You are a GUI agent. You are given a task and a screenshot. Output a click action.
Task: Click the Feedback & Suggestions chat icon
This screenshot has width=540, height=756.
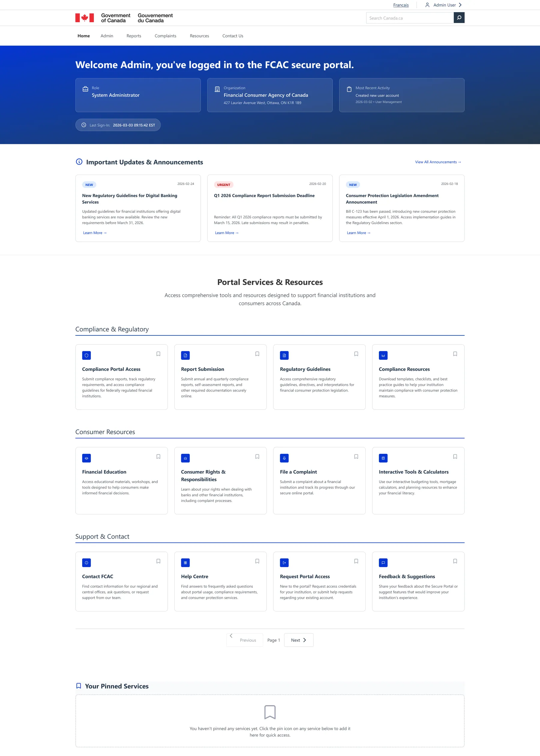[x=383, y=563]
